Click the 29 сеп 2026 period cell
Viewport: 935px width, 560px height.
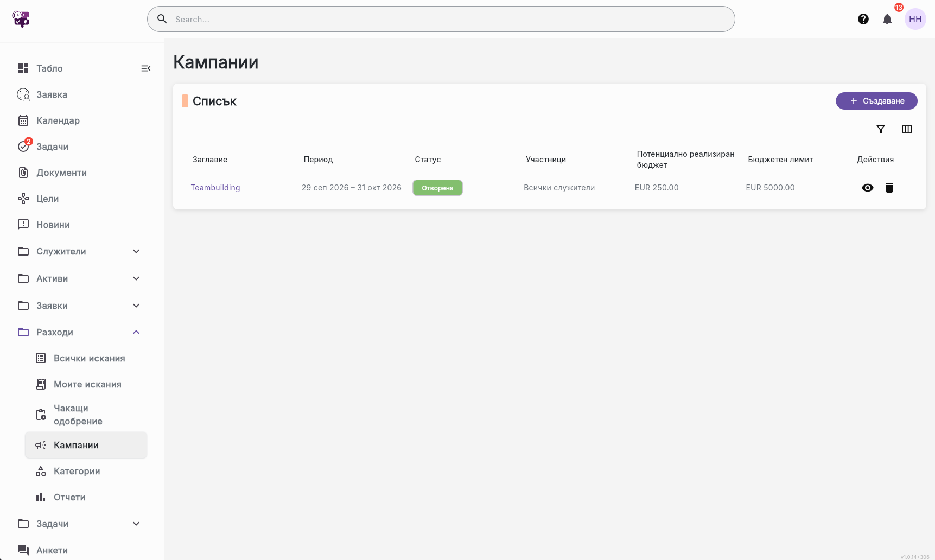pyautogui.click(x=352, y=188)
